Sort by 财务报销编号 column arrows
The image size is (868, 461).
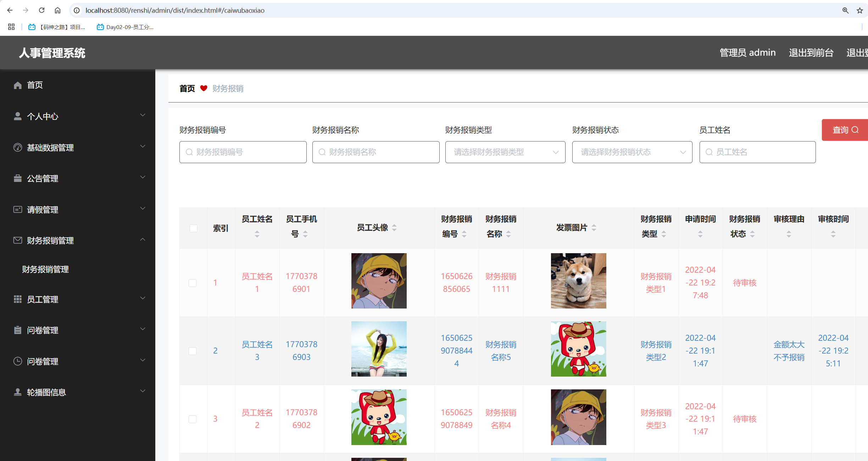point(464,234)
